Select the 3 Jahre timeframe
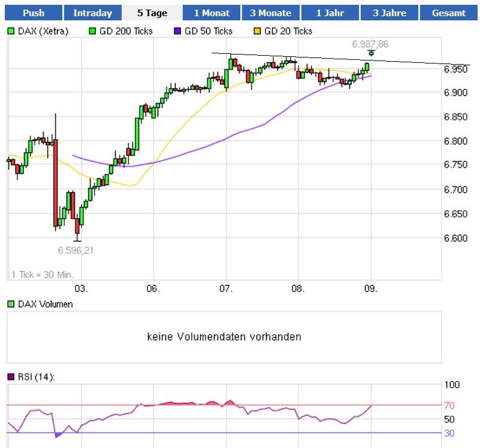Image resolution: width=483 pixels, height=448 pixels. pyautogui.click(x=389, y=13)
